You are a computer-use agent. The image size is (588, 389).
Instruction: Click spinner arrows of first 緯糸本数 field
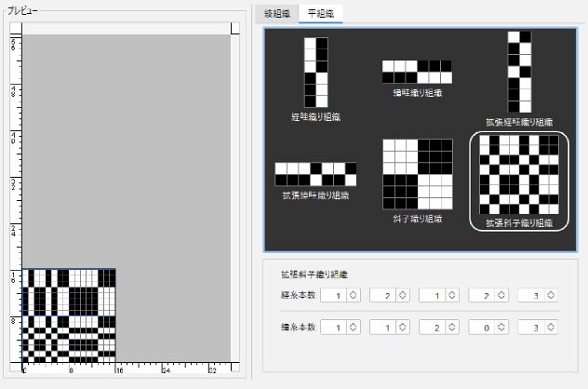353,327
